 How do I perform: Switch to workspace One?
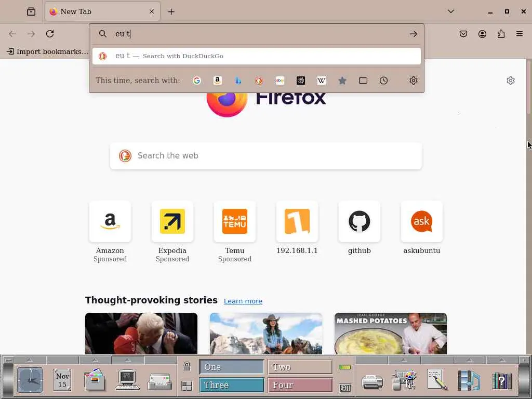tap(232, 367)
